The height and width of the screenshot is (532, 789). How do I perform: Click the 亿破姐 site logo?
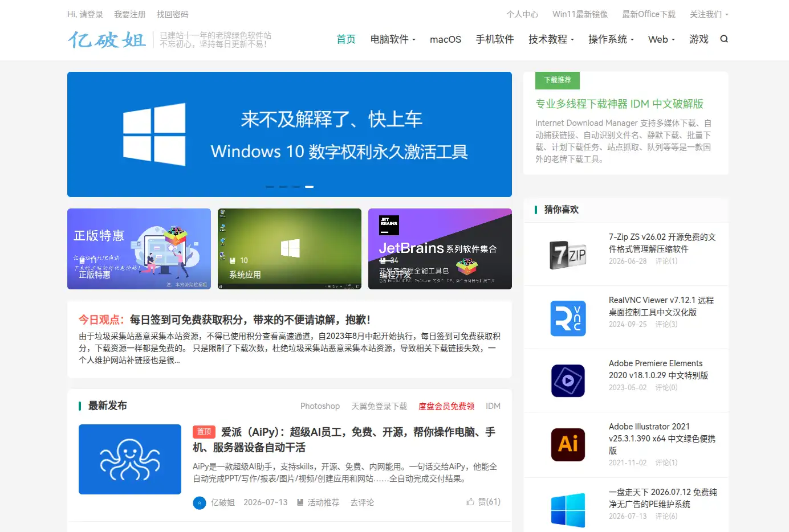pyautogui.click(x=107, y=39)
